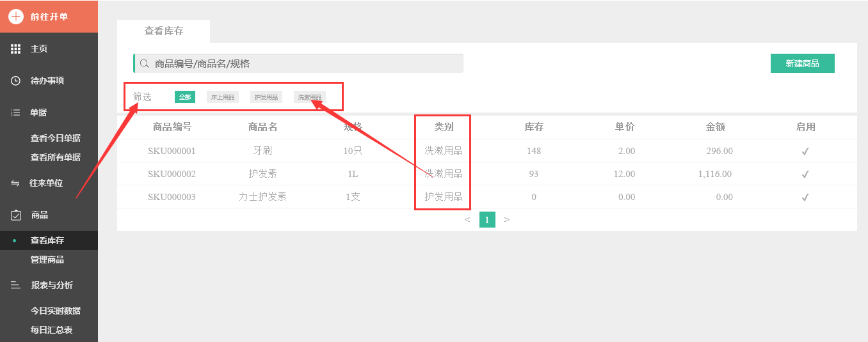Click the magnifier icon in search box
The height and width of the screenshot is (342, 868).
pyautogui.click(x=145, y=63)
